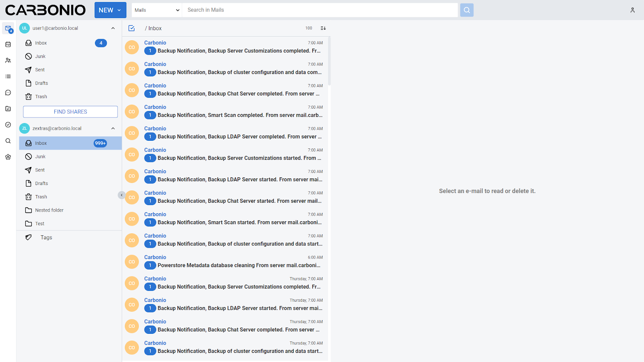Open zextras Inbox folder with 999+ badge
Screen dimensions: 644x362
click(x=70, y=143)
